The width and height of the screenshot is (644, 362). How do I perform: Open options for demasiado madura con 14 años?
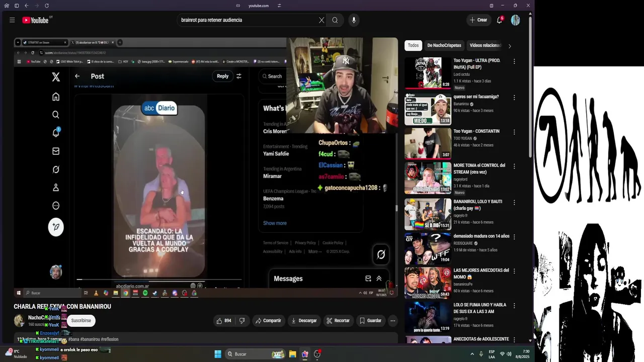[x=514, y=237]
